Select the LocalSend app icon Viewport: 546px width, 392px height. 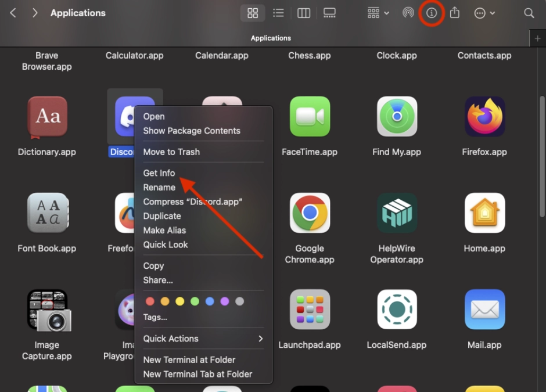coord(397,309)
